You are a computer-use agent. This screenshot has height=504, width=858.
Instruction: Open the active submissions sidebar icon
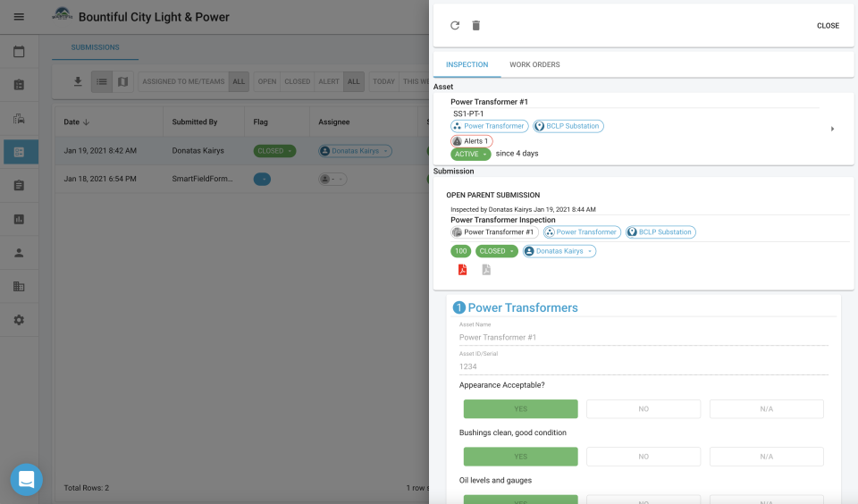(x=21, y=152)
